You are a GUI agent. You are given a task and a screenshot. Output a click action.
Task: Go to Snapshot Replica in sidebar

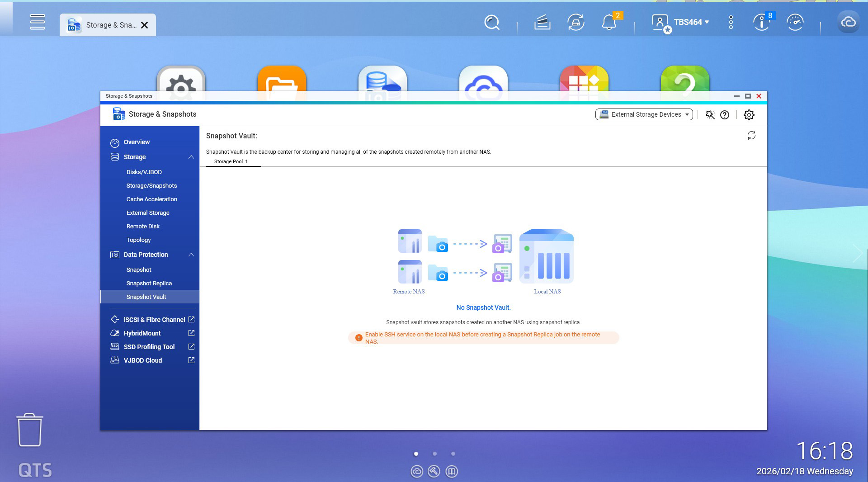[x=149, y=283]
